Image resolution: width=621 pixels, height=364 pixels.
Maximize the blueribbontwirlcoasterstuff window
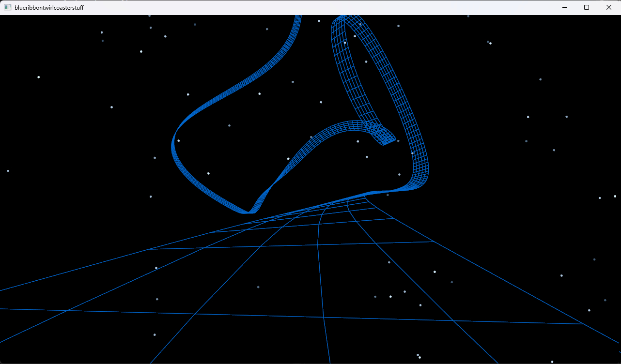click(587, 7)
